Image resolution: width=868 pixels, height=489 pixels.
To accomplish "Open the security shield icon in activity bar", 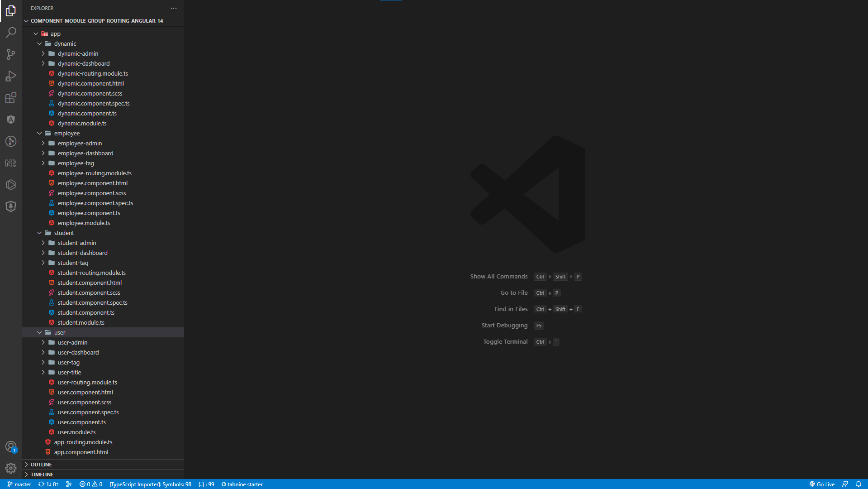I will coord(11,206).
